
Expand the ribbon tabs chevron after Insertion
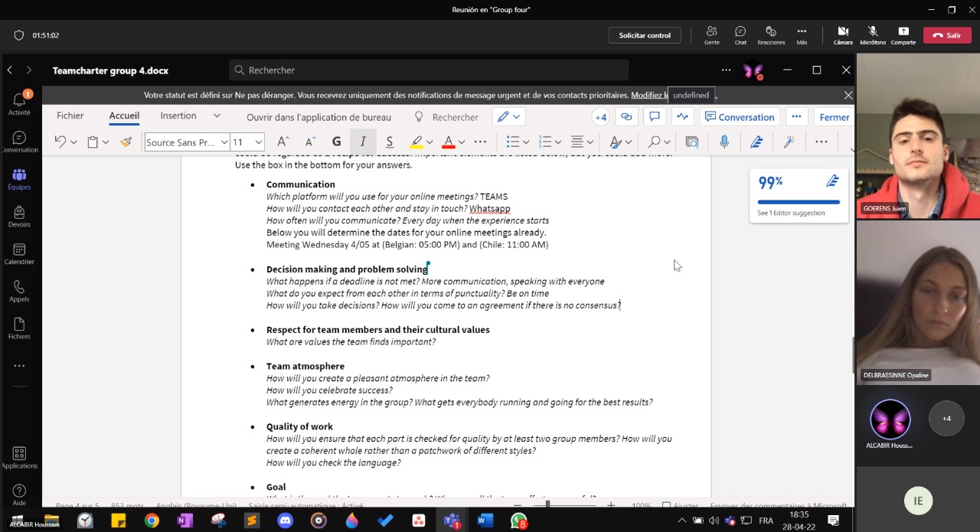[x=217, y=116]
